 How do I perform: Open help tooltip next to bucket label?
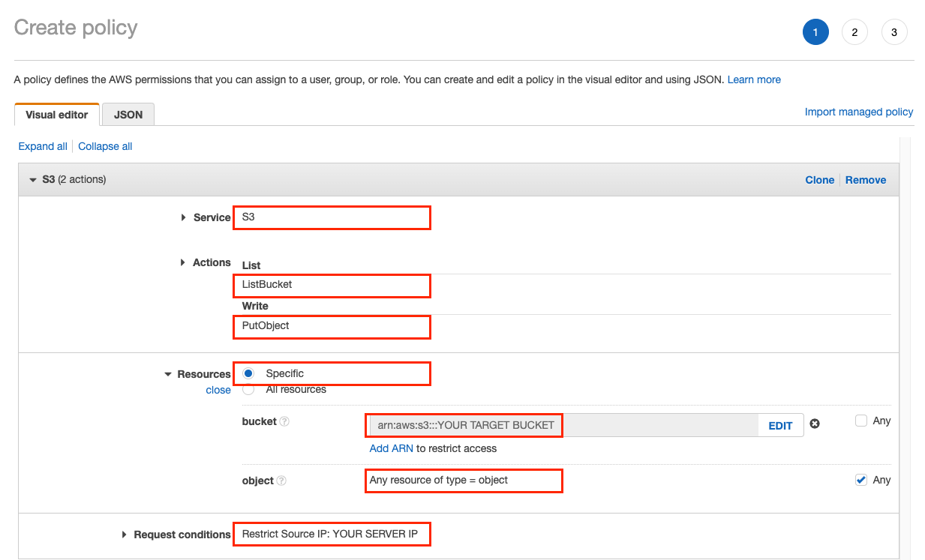283,421
